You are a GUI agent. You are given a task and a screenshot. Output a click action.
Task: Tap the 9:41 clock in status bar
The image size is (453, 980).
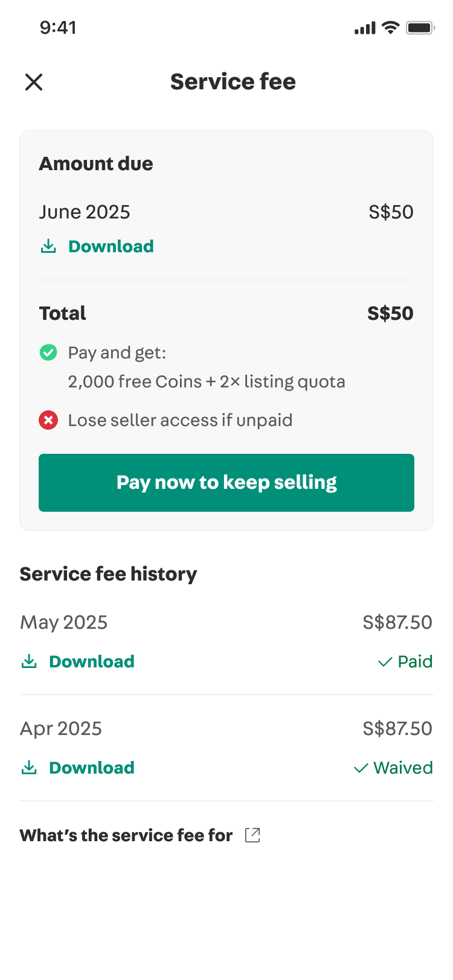pyautogui.click(x=58, y=28)
